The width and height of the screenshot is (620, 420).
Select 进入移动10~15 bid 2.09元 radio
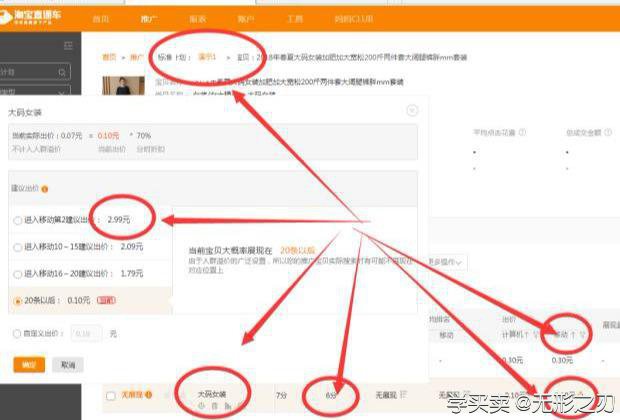pos(17,248)
